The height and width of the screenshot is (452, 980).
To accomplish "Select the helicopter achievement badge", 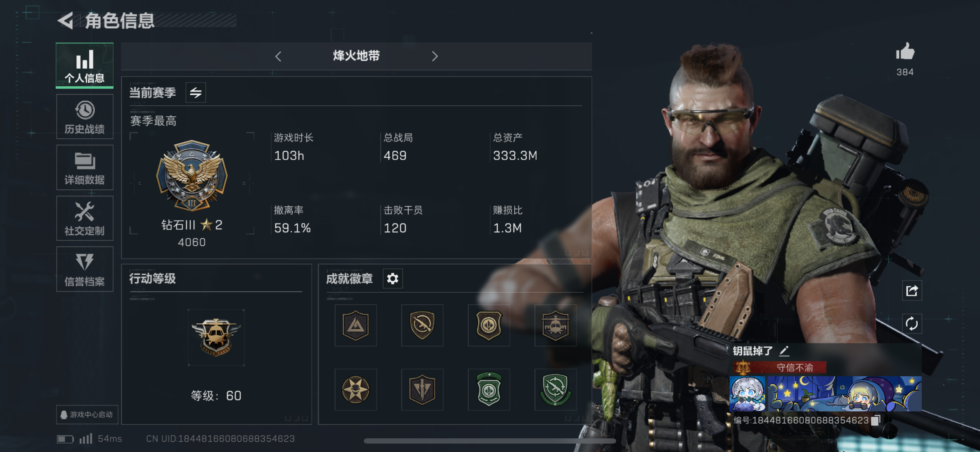I will click(555, 325).
